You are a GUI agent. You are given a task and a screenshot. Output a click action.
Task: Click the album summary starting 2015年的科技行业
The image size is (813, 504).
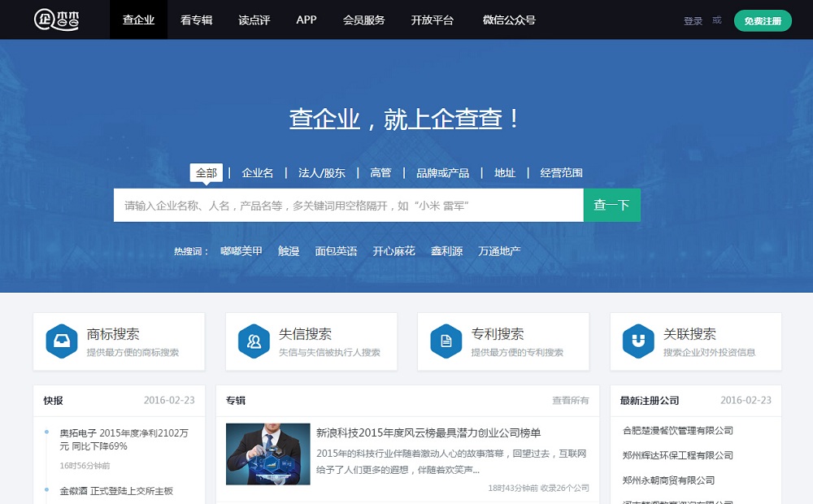point(451,462)
